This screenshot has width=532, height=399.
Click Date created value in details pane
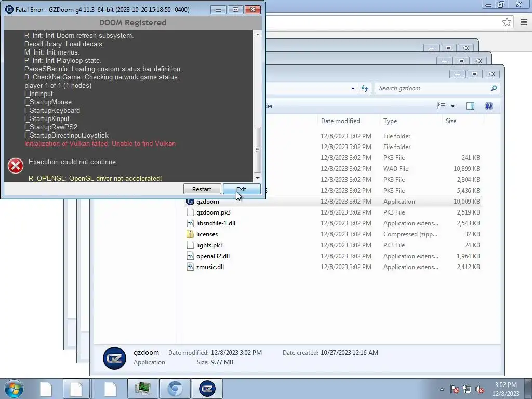point(349,353)
